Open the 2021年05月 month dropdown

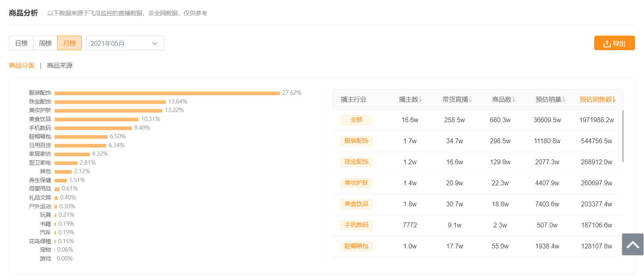point(125,43)
